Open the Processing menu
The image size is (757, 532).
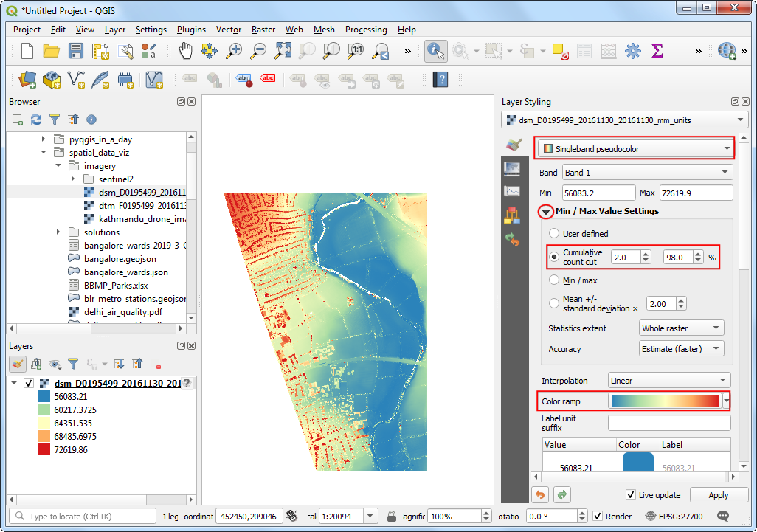pyautogui.click(x=366, y=30)
